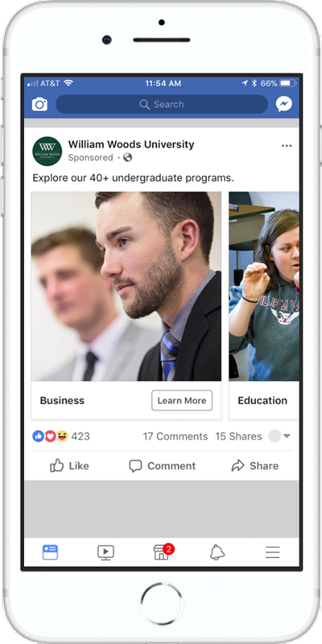This screenshot has height=644, width=322.
Task: Open the camera icon in header
Action: [x=39, y=105]
